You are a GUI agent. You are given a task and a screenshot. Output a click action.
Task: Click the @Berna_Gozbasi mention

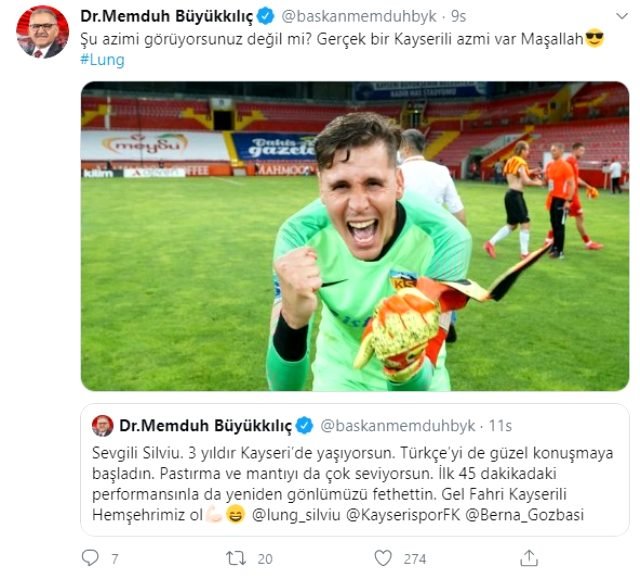click(x=525, y=515)
